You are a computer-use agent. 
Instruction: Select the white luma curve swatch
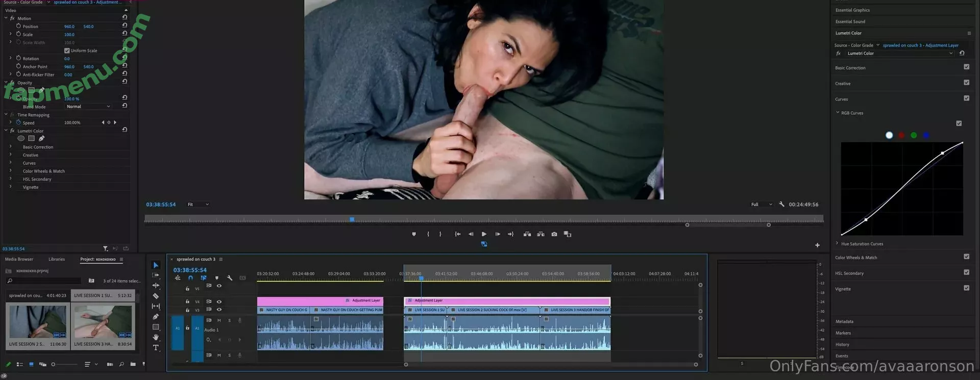point(889,135)
